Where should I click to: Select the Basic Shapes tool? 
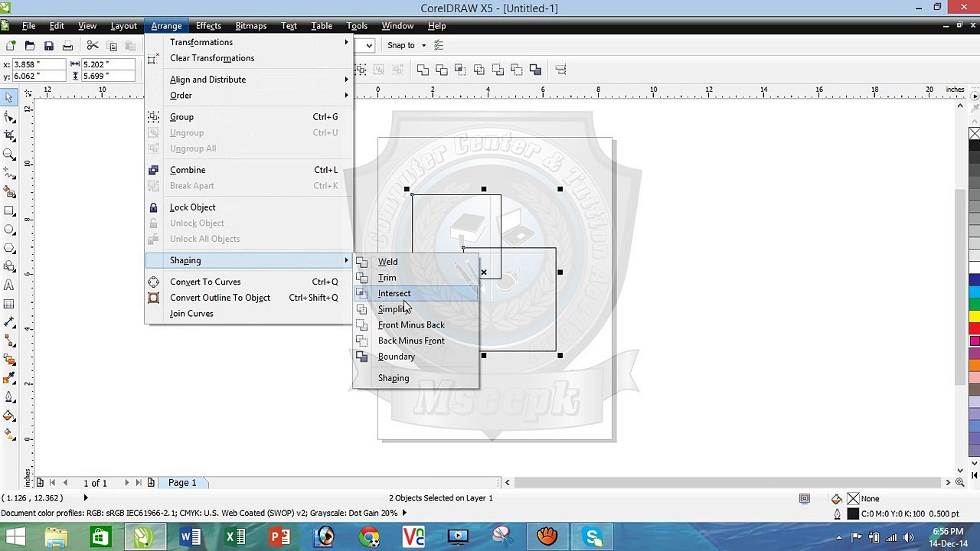(9, 267)
